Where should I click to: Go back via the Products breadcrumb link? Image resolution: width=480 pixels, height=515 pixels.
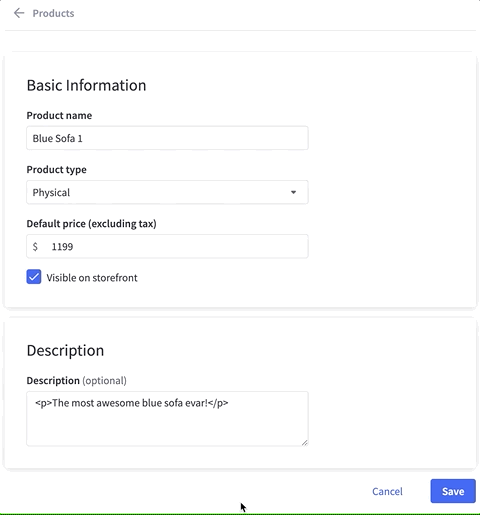53,13
